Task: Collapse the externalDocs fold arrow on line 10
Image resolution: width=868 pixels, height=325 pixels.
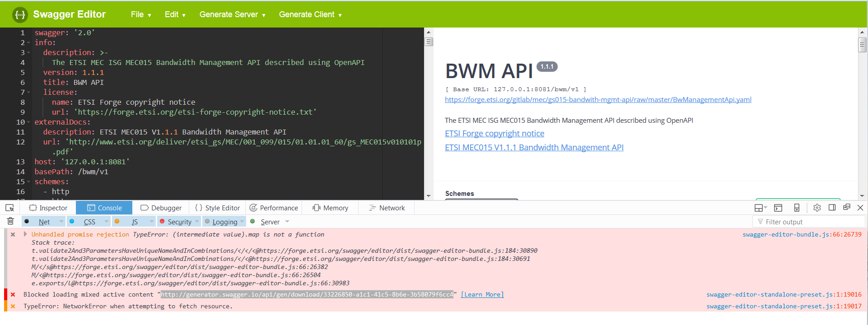Action: (28, 122)
